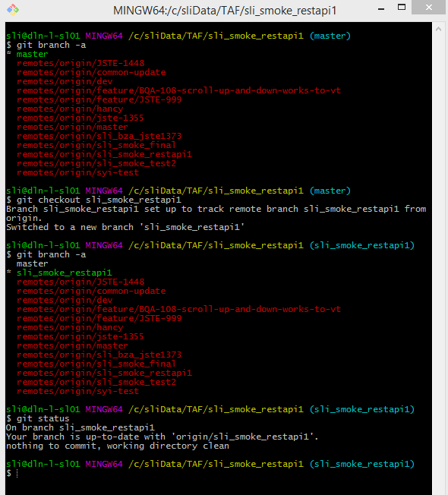Click first 'remotes/origin/sli_smoke_restapi1' entry
This screenshot has width=448, height=495.
(x=104, y=154)
